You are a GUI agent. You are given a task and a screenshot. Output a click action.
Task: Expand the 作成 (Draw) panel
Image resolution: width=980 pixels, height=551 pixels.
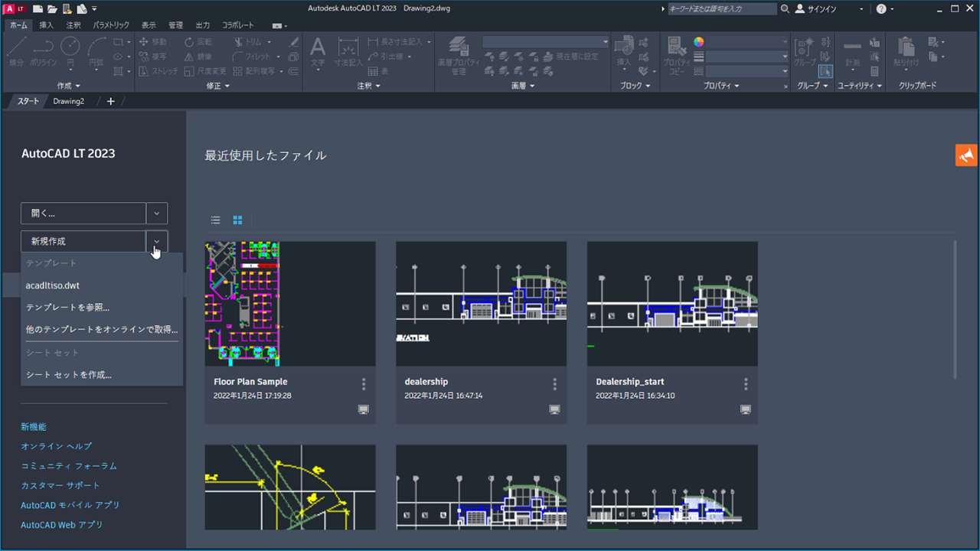68,86
